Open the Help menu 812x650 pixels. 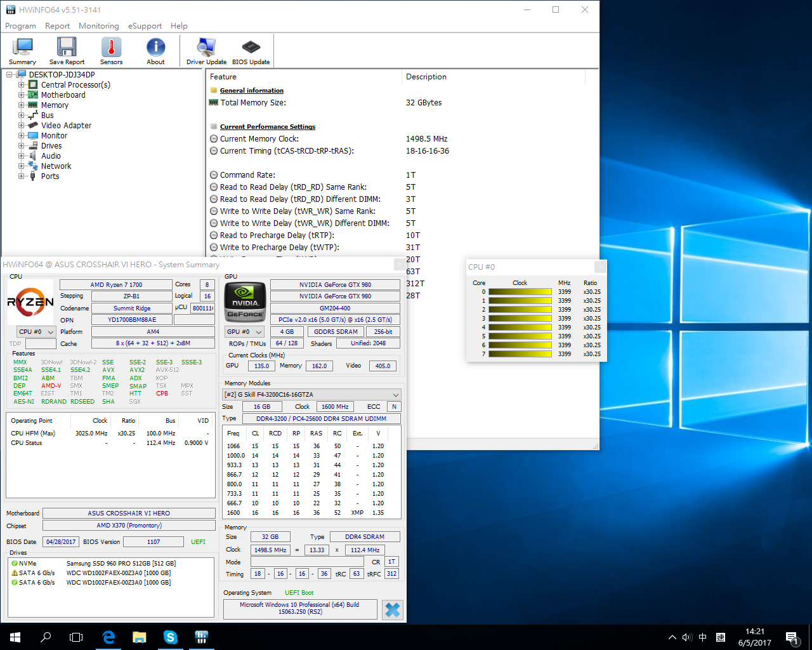179,26
